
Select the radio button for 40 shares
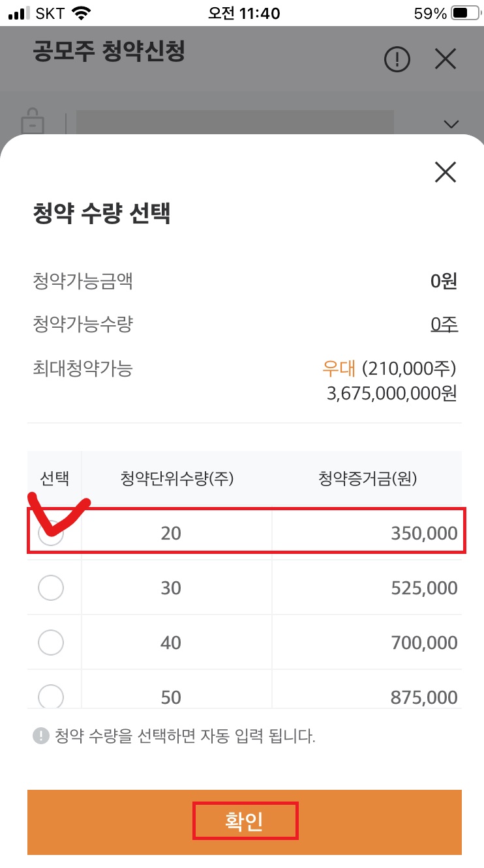(x=52, y=642)
